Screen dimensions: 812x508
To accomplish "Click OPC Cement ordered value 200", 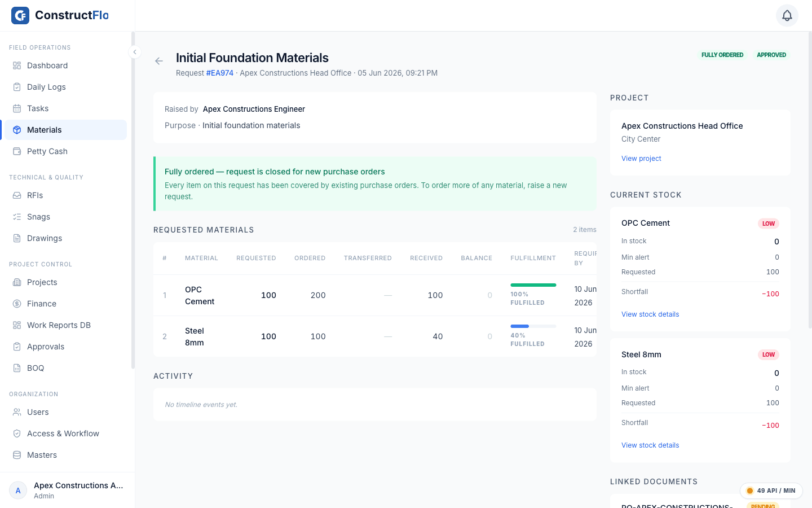I will (318, 295).
